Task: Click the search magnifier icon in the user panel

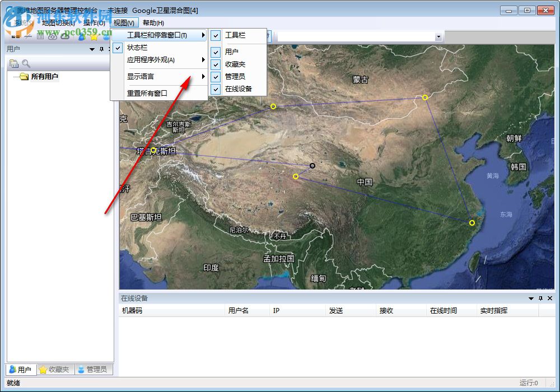Action: coord(25,63)
